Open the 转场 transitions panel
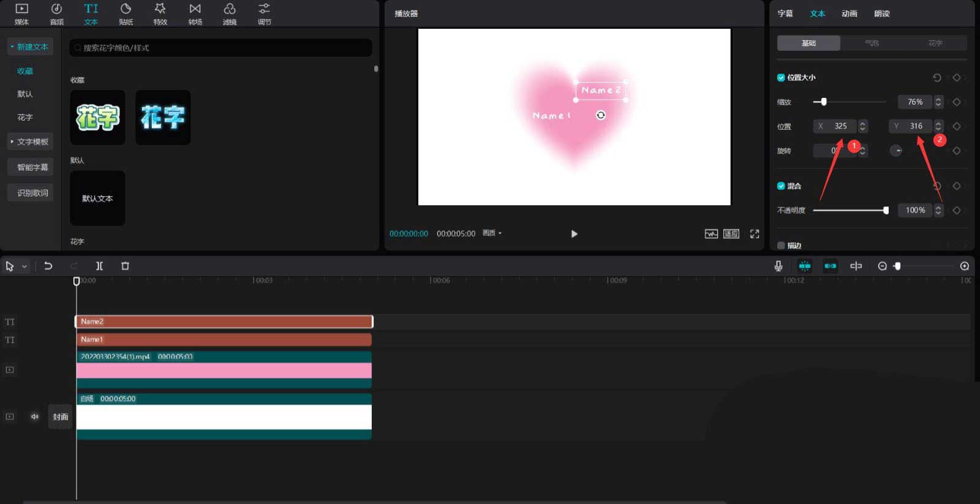 (195, 13)
